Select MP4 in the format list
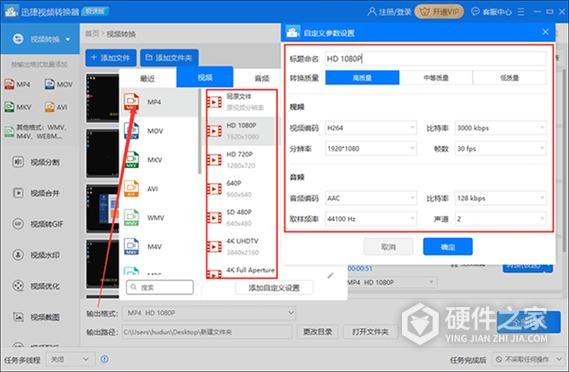Image resolution: width=569 pixels, height=372 pixels. coord(159,102)
